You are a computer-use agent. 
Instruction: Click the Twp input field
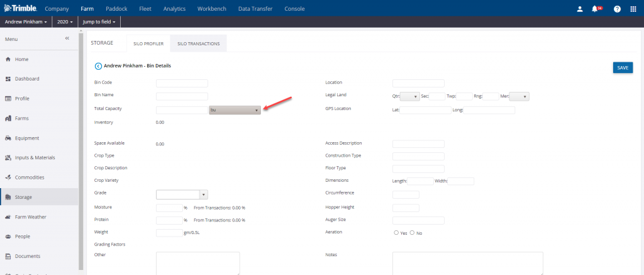tap(464, 97)
